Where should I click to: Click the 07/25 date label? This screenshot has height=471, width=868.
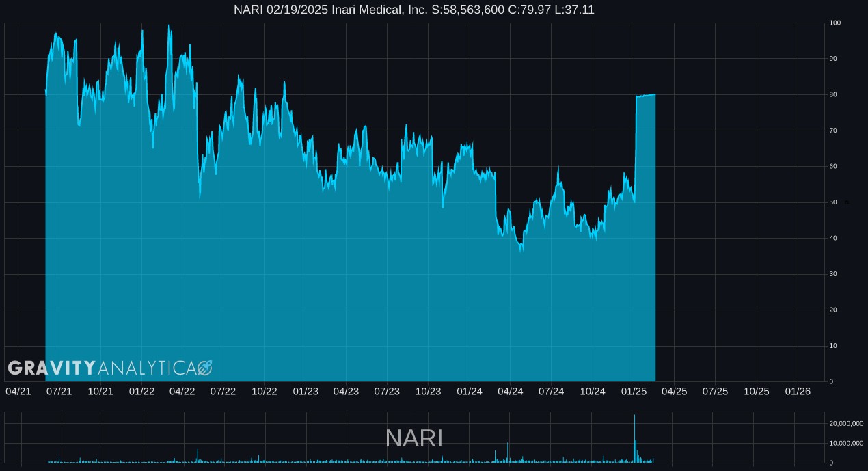click(x=716, y=391)
